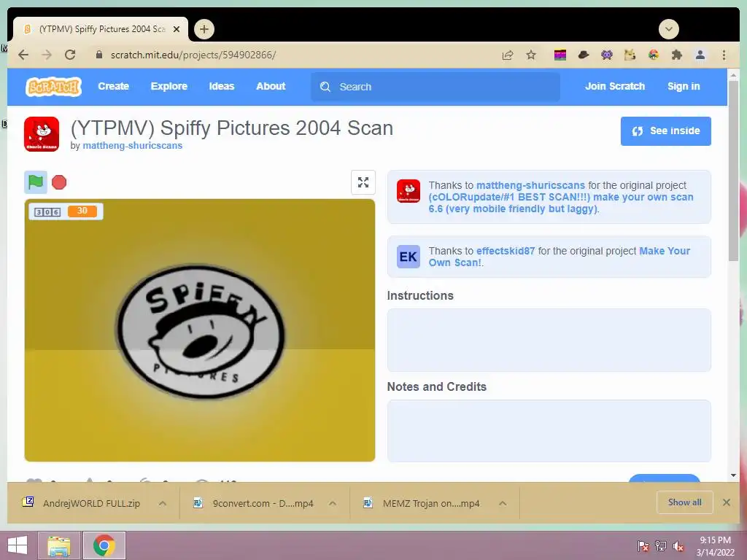Open mattheng-shuricscans link in remix credit
747x560 pixels.
pyautogui.click(x=530, y=185)
